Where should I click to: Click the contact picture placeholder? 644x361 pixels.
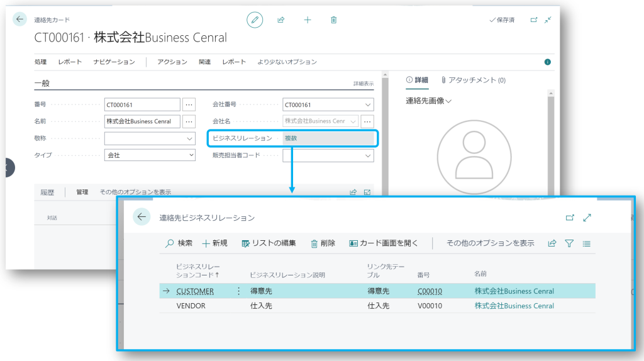point(474,157)
